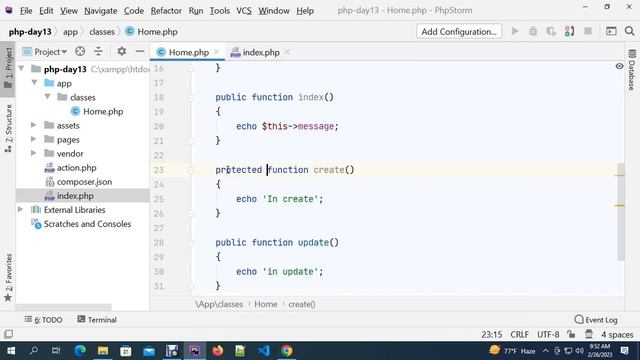Viewport: 640px width, 360px height.
Task: Expand the vendor folder
Action: pyautogui.click(x=34, y=153)
